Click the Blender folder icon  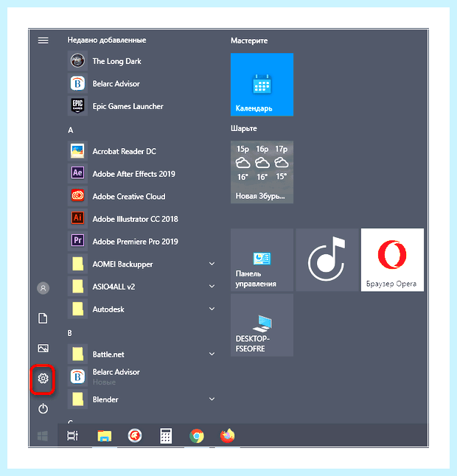[x=77, y=399]
